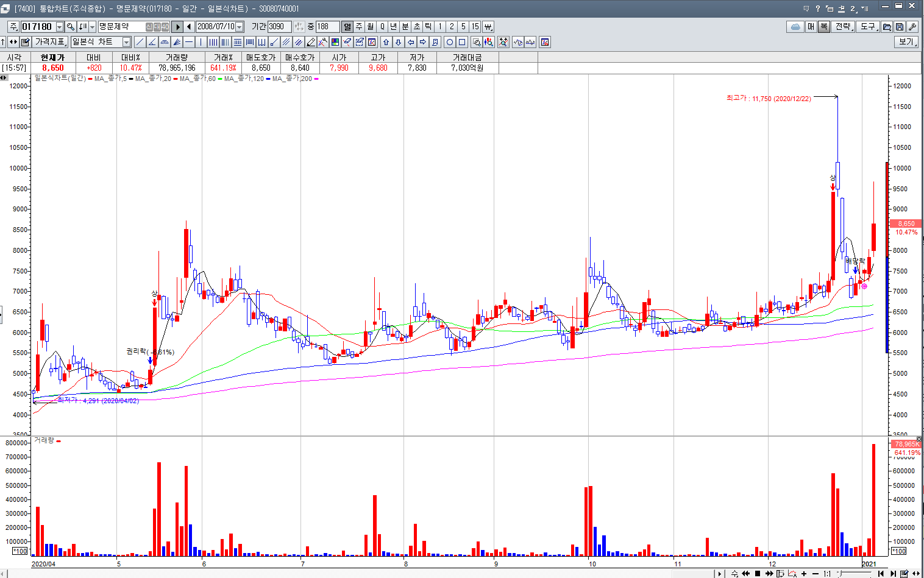
Task: Click rewind double-left arrow in bottom bar
Action: tap(745, 574)
